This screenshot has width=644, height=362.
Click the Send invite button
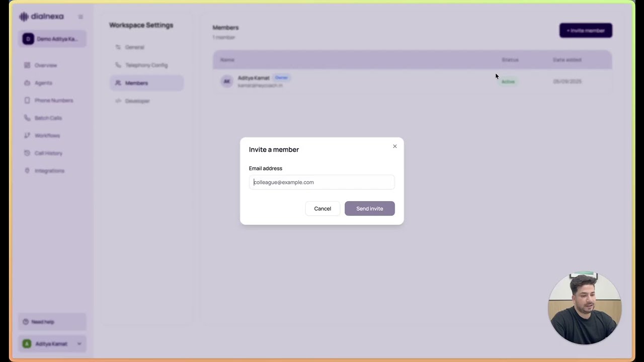point(370,209)
